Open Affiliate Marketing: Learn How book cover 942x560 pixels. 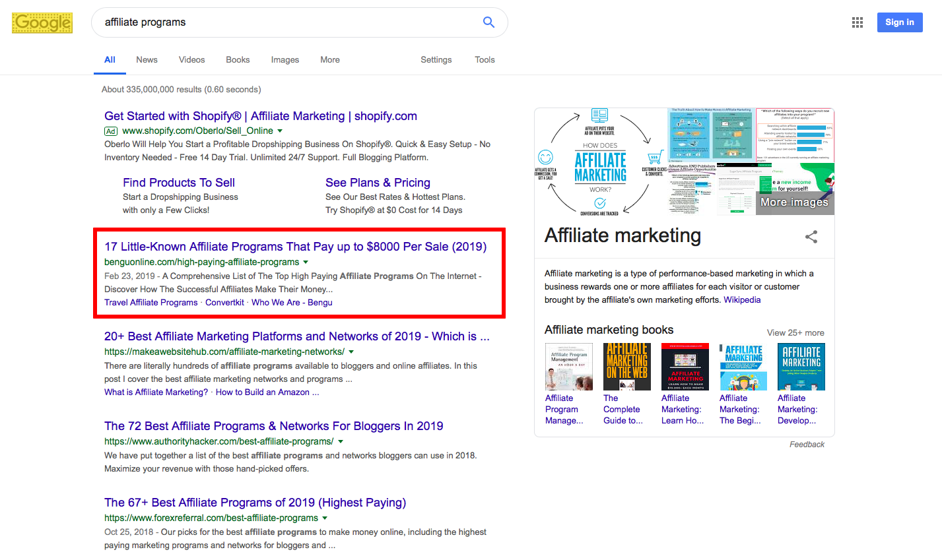tap(685, 367)
